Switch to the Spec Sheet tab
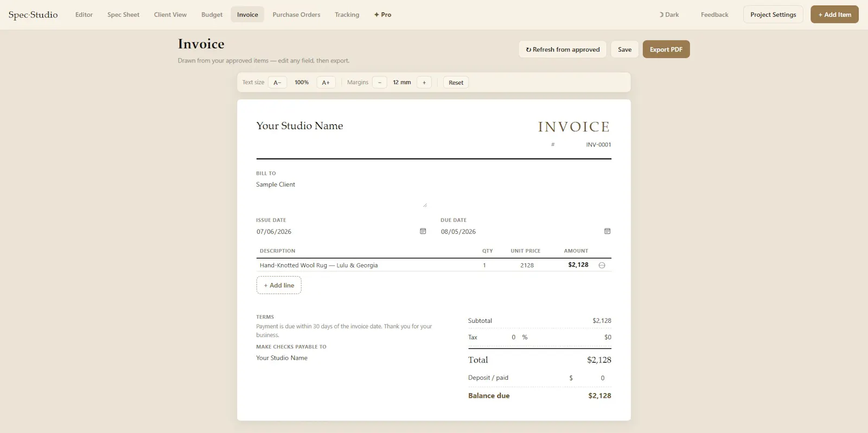Image resolution: width=868 pixels, height=433 pixels. pos(123,15)
